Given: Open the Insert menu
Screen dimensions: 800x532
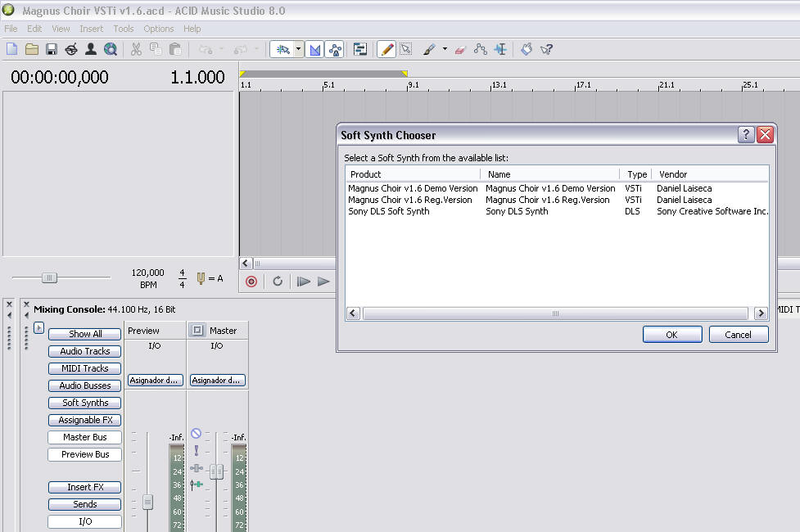Looking at the screenshot, I should (x=92, y=29).
